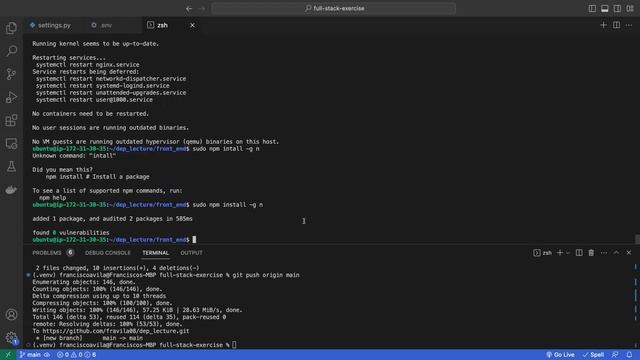This screenshot has width=640, height=360.
Task: Go forward with the navigation arrow
Action: 202,9
